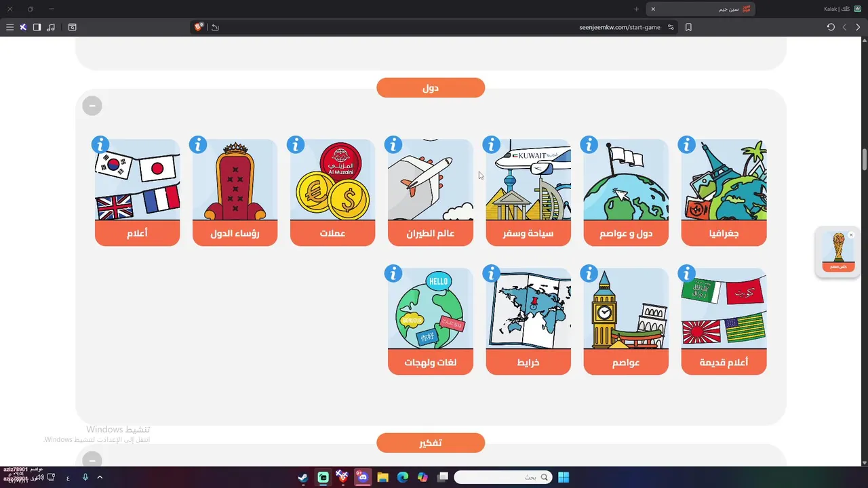Image resolution: width=868 pixels, height=488 pixels.
Task: Open File Explorer from the taskbar
Action: click(x=382, y=477)
